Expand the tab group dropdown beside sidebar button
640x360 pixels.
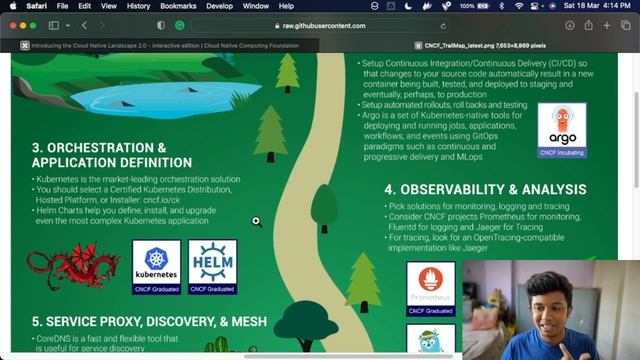[x=68, y=25]
